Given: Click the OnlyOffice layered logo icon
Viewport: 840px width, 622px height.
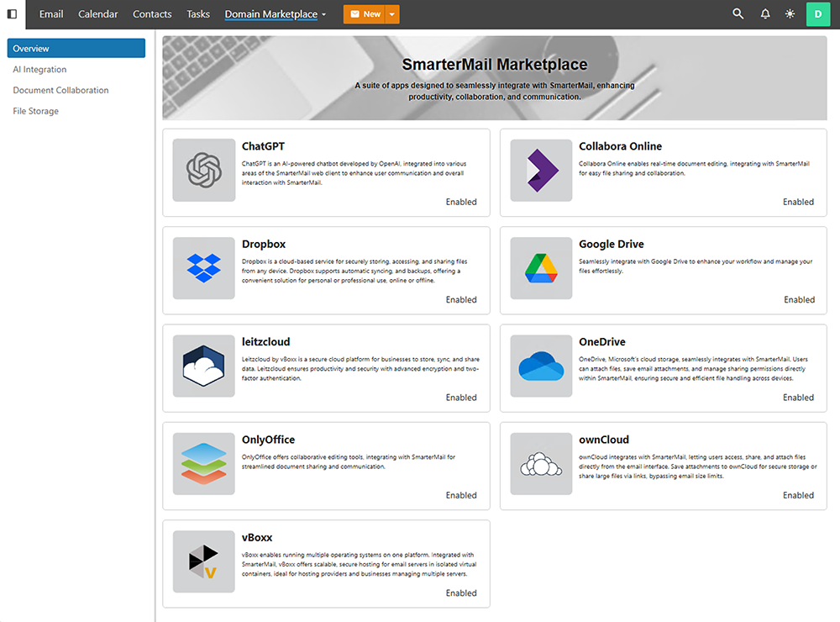Looking at the screenshot, I should tap(203, 464).
